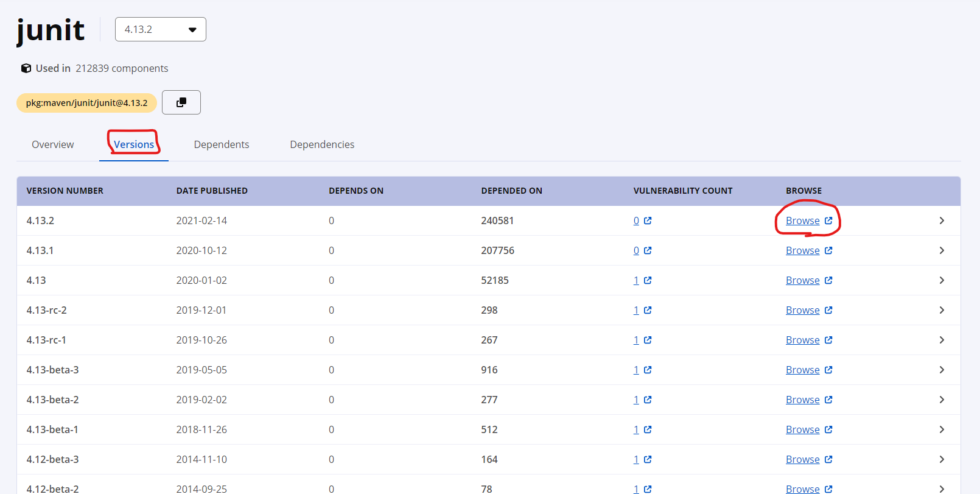Expand the 4.13-beta-2 row chevron
980x494 pixels.
[941, 400]
